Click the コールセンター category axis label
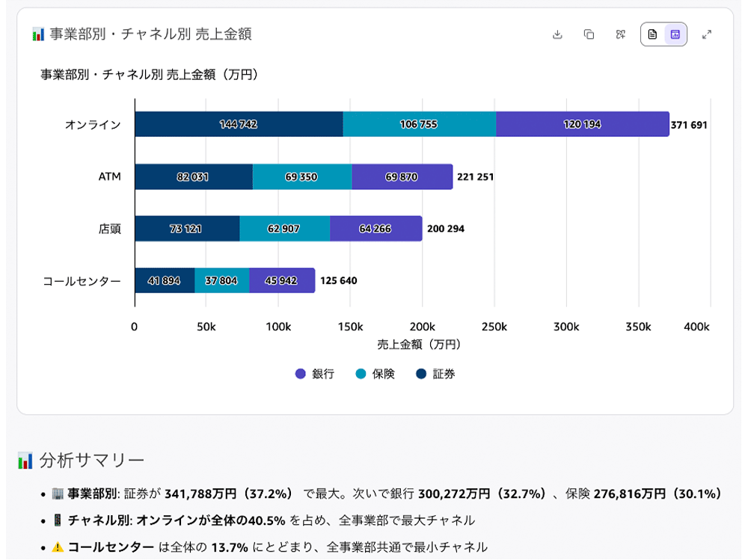The height and width of the screenshot is (560, 748). (82, 281)
